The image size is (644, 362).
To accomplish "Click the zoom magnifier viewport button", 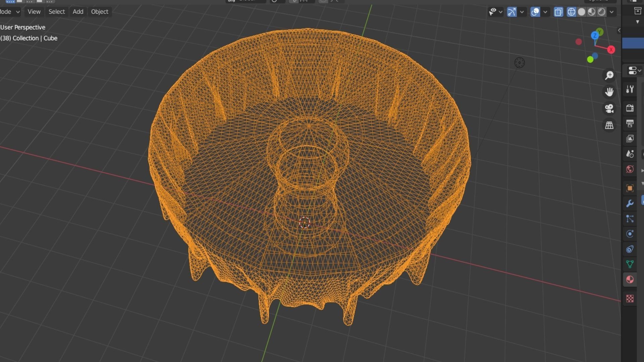I will click(609, 75).
